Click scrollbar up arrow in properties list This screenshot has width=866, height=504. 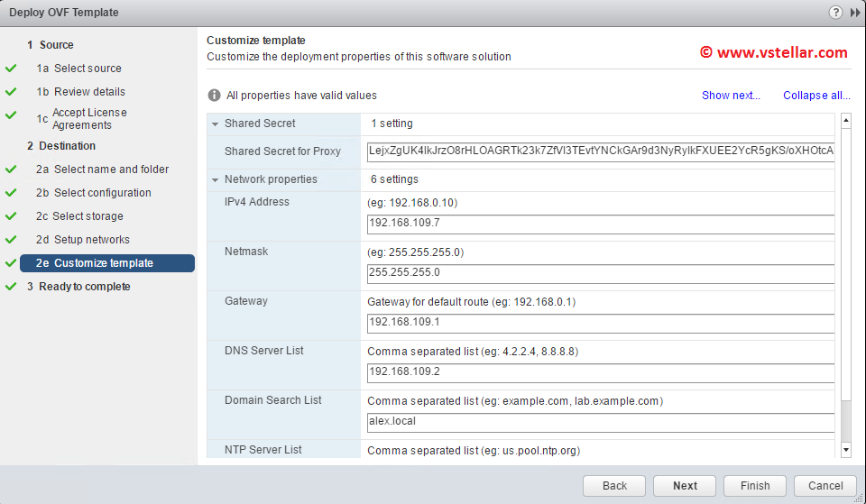click(x=845, y=120)
